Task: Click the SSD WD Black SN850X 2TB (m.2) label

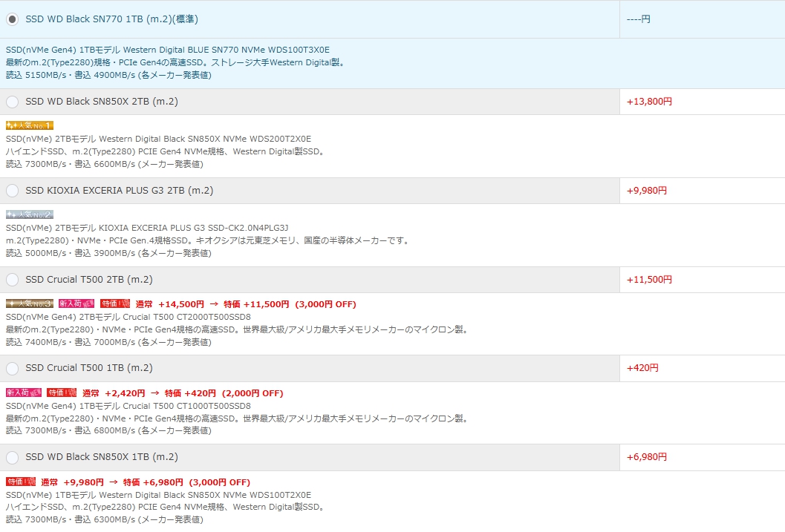Action: [x=102, y=102]
